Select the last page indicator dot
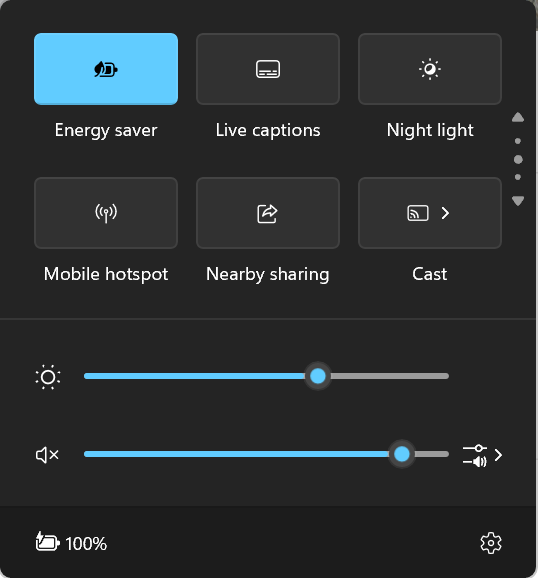 518,177
